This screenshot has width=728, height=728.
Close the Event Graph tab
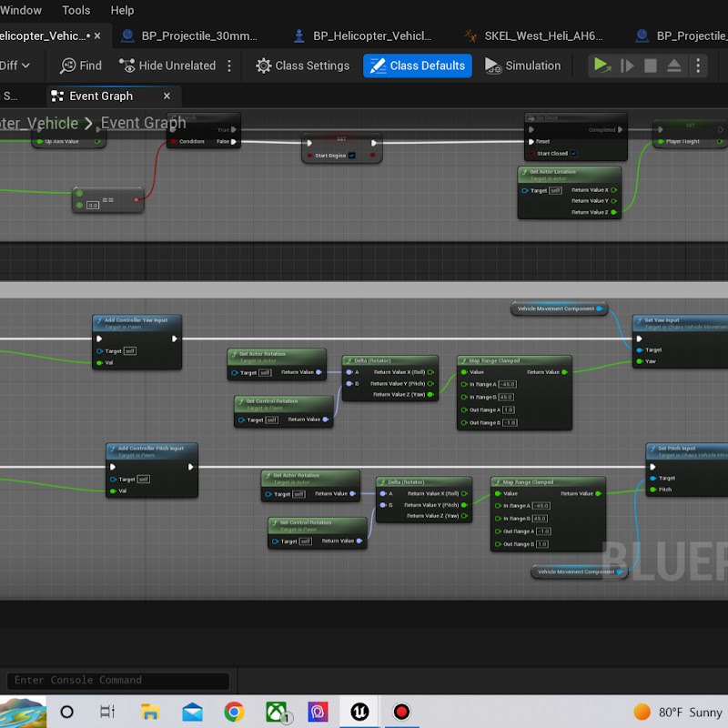(167, 96)
